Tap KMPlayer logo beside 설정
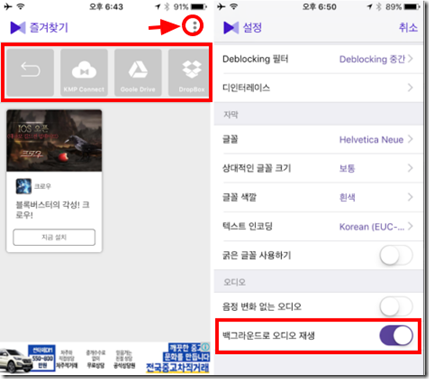The width and height of the screenshot is (429, 379). [231, 28]
